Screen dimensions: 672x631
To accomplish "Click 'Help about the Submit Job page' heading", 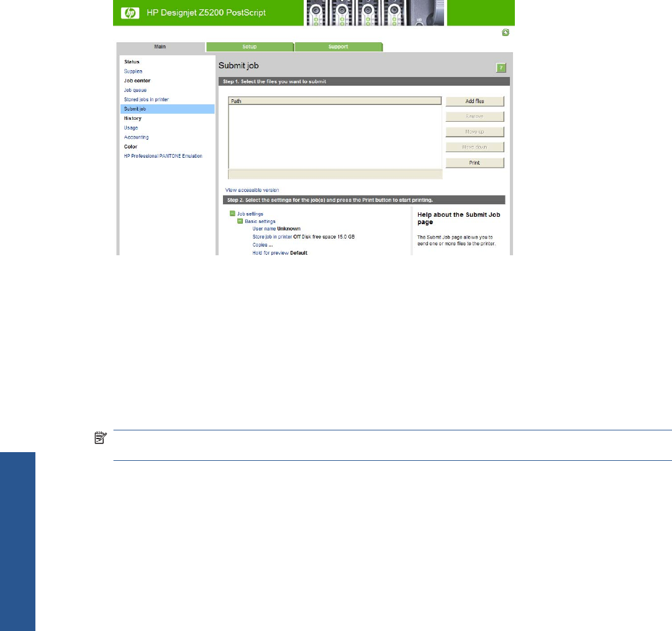I will [x=459, y=218].
